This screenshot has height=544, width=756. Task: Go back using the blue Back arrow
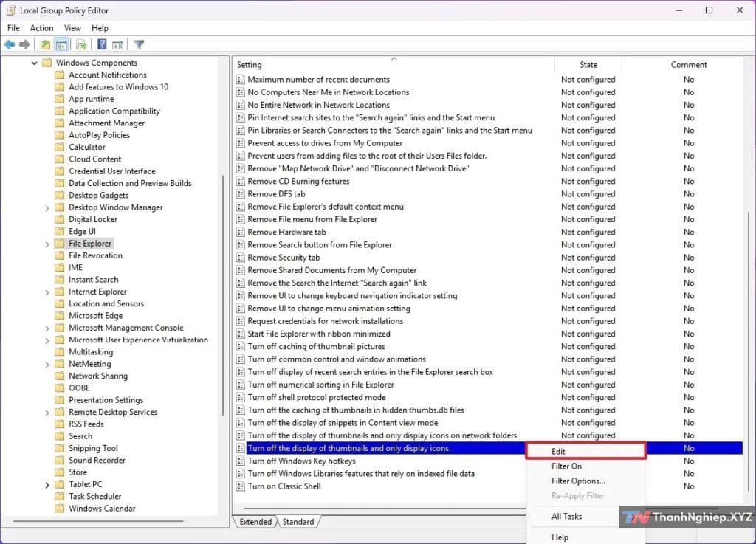coord(10,45)
